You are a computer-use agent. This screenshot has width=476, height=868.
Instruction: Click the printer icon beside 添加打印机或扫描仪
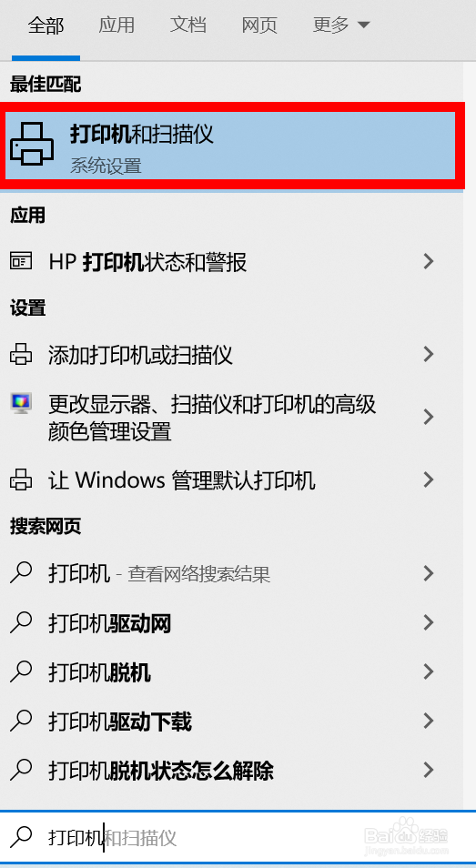[21, 354]
